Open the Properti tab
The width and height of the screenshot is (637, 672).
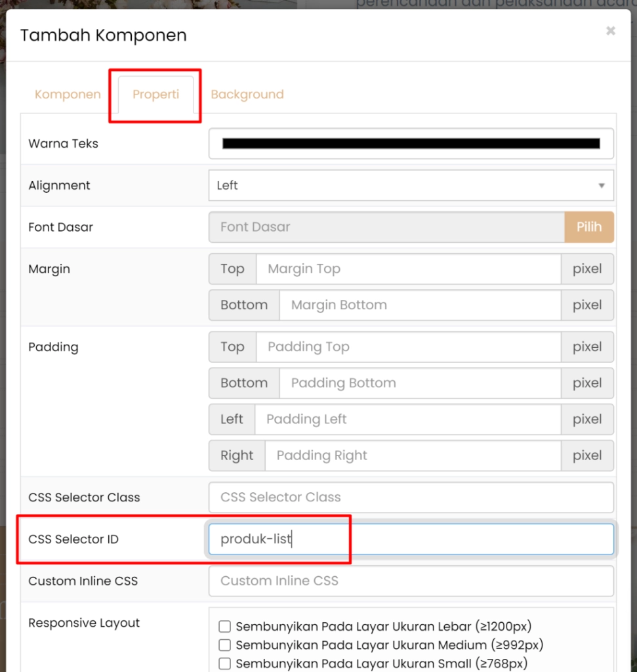pos(155,94)
